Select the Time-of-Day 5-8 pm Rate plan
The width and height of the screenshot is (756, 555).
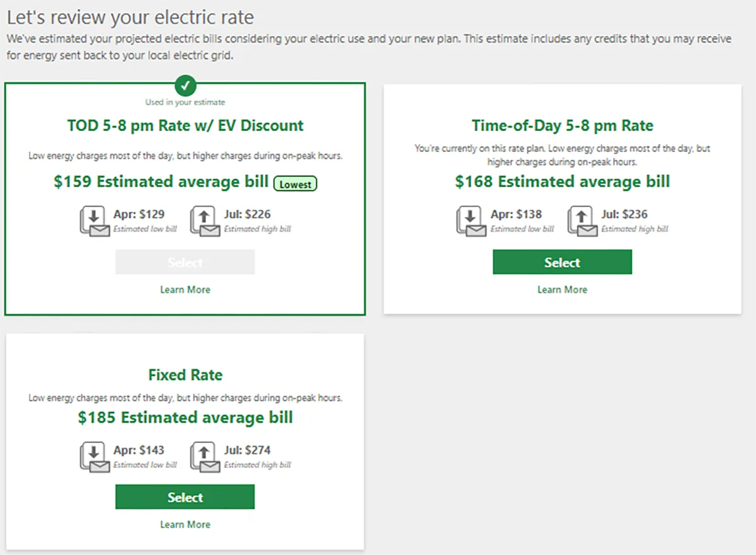coord(562,262)
